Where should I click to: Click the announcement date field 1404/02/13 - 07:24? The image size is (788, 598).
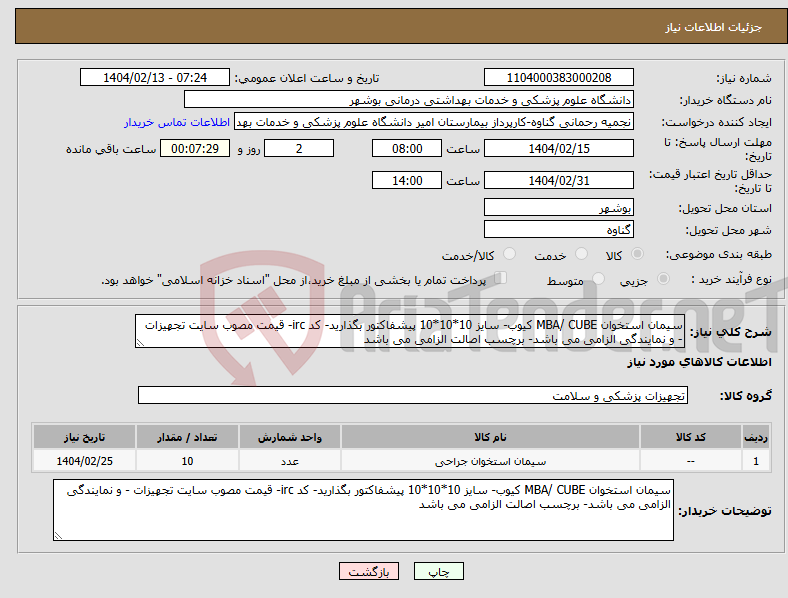tap(155, 78)
